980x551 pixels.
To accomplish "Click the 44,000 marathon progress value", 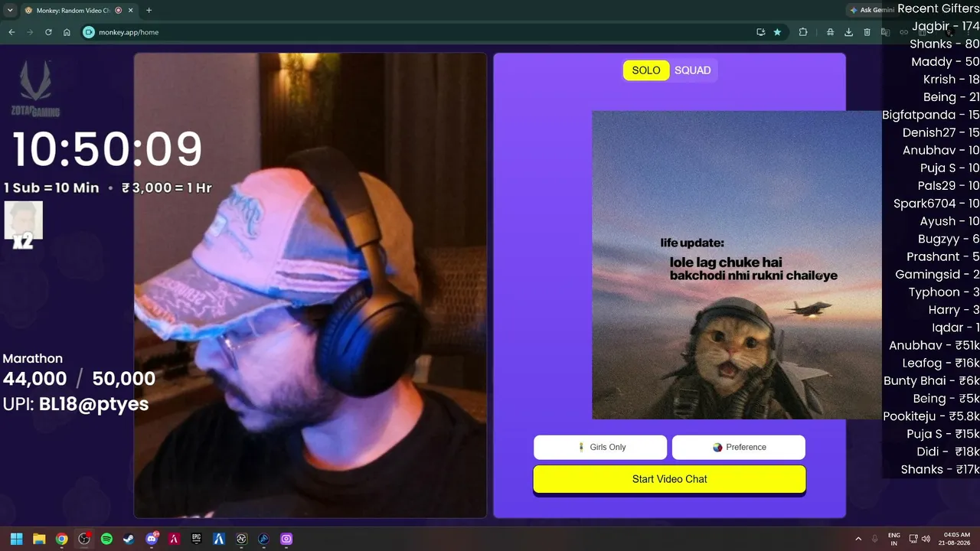I will pyautogui.click(x=34, y=379).
